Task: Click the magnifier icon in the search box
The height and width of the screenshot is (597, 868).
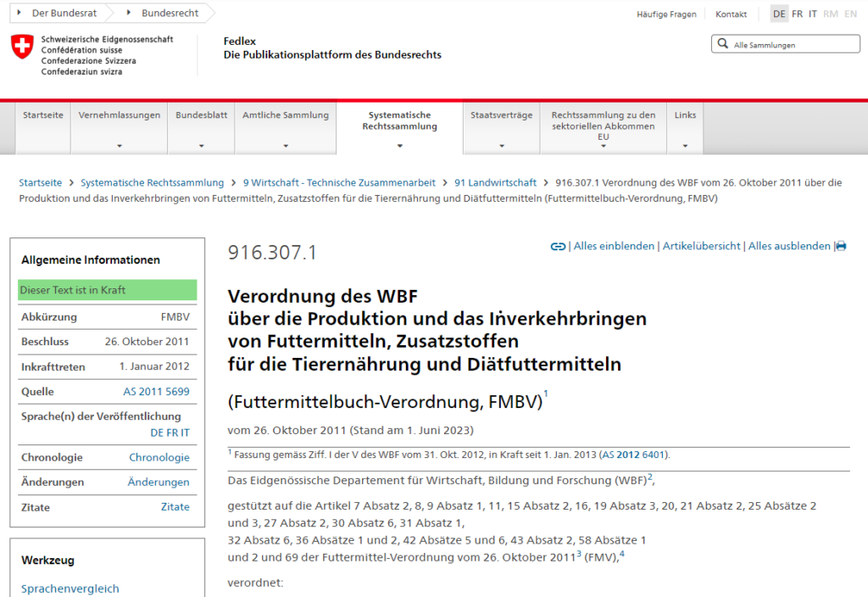Action: (722, 43)
